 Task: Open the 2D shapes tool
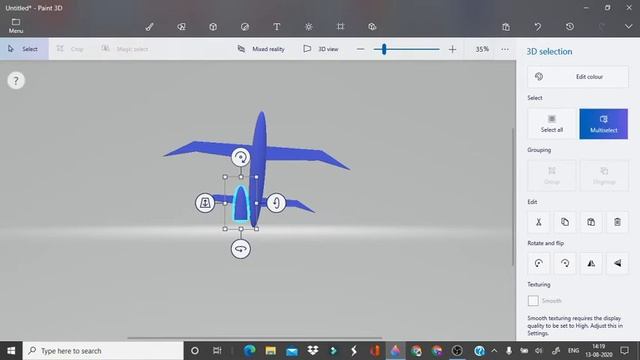point(181,27)
